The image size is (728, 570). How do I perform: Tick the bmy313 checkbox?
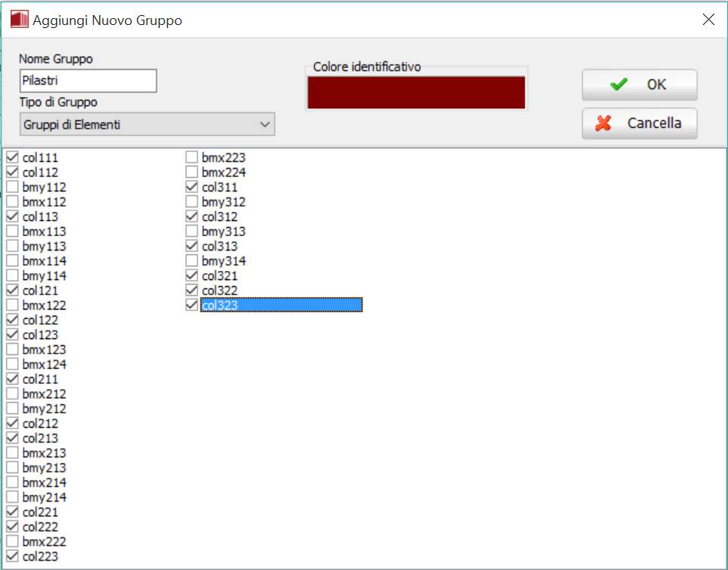[192, 232]
